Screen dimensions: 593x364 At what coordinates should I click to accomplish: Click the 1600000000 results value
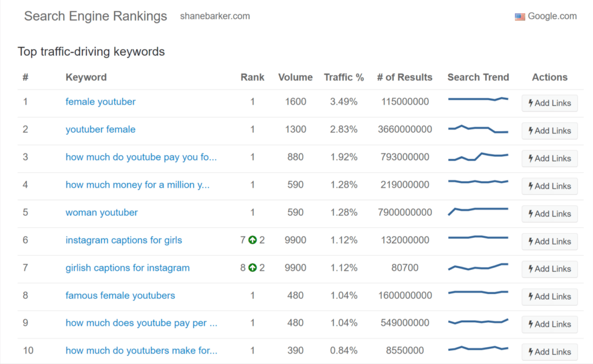click(x=405, y=295)
